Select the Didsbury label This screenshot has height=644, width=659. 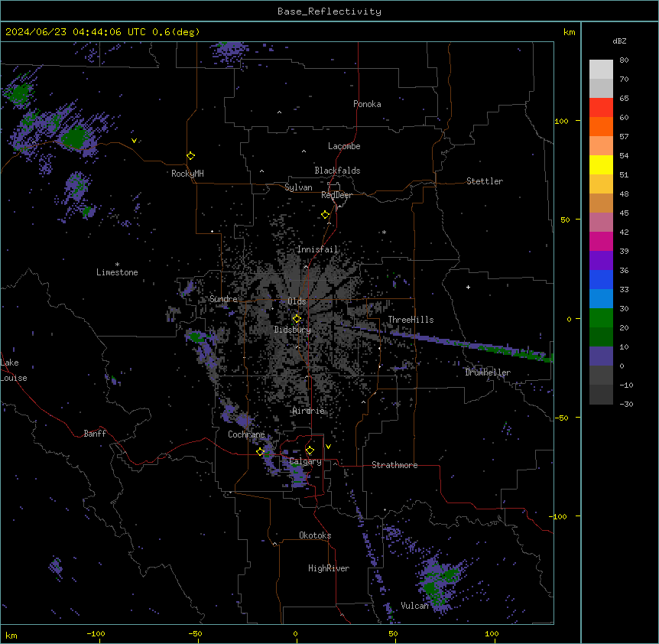[293, 330]
